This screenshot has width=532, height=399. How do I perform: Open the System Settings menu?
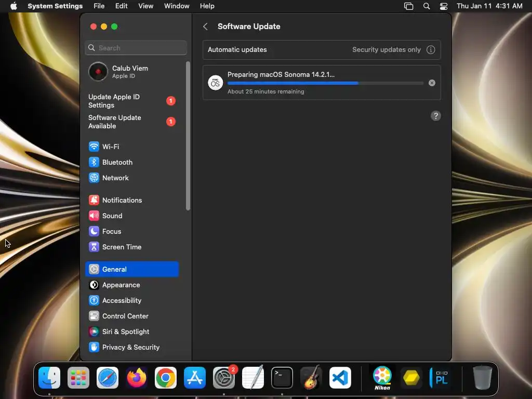(x=55, y=6)
